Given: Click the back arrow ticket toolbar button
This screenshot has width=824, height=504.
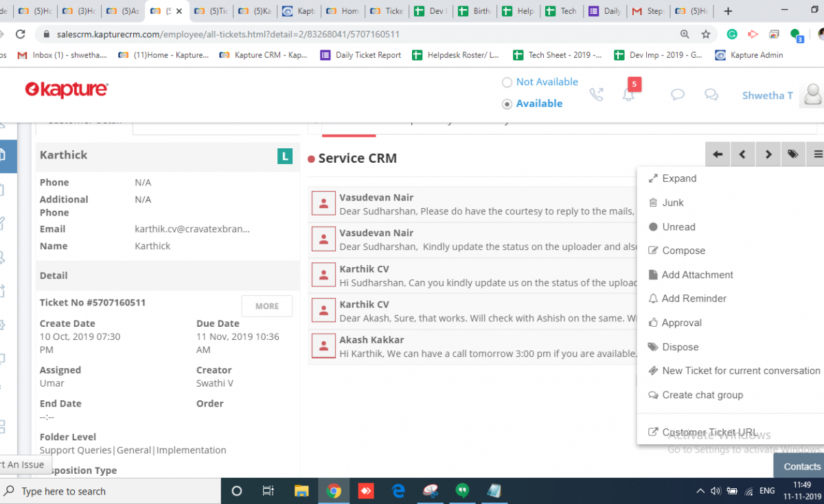Looking at the screenshot, I should 718,154.
